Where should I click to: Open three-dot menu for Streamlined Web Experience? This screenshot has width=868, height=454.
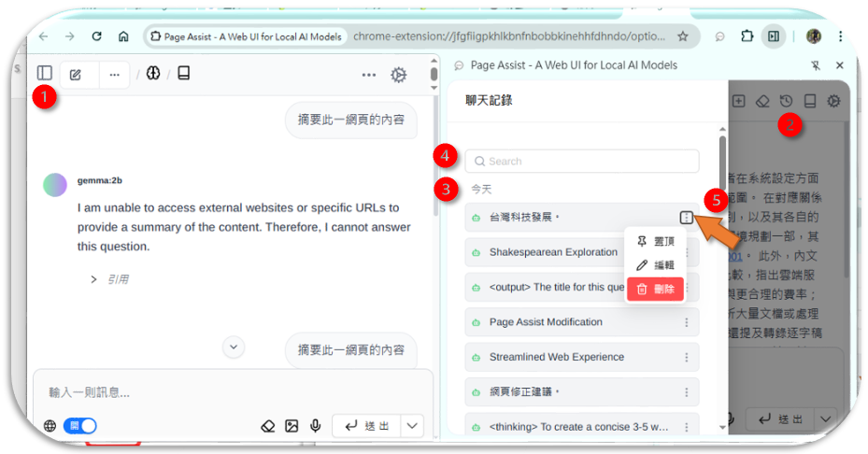(x=687, y=357)
